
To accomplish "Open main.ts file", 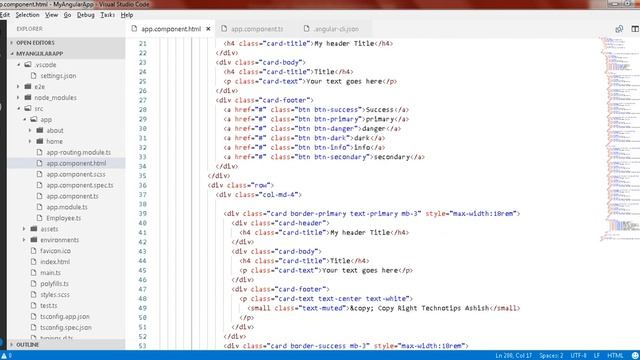I will click(50, 273).
